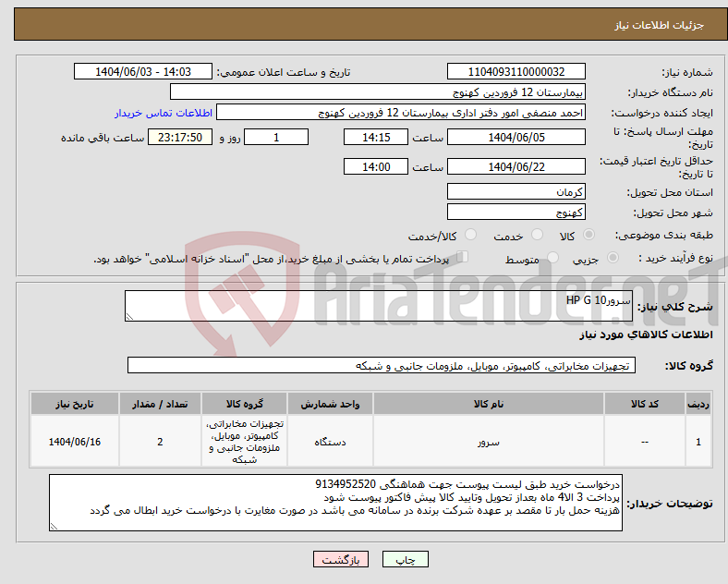The width and height of the screenshot is (728, 584).
Task: Click the buyer name field بیمارستان 12 فروردین کهنوج
Action: point(378,91)
